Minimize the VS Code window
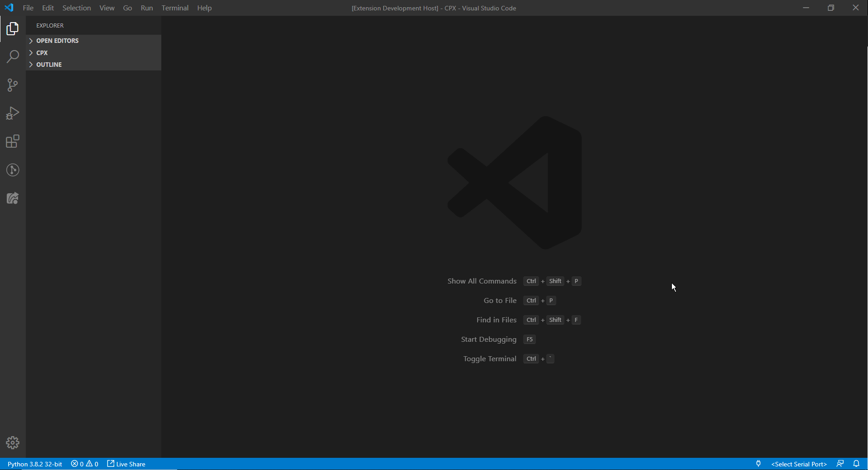 pyautogui.click(x=806, y=8)
